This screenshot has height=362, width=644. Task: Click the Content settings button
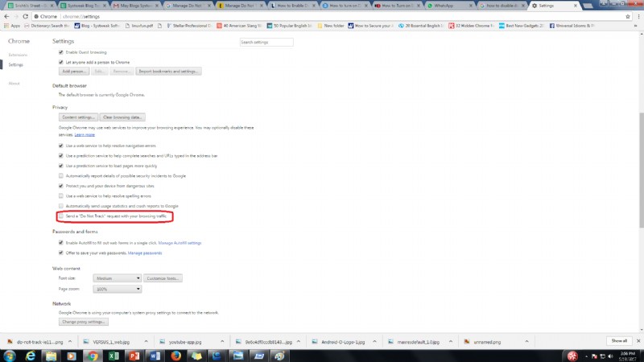click(78, 117)
